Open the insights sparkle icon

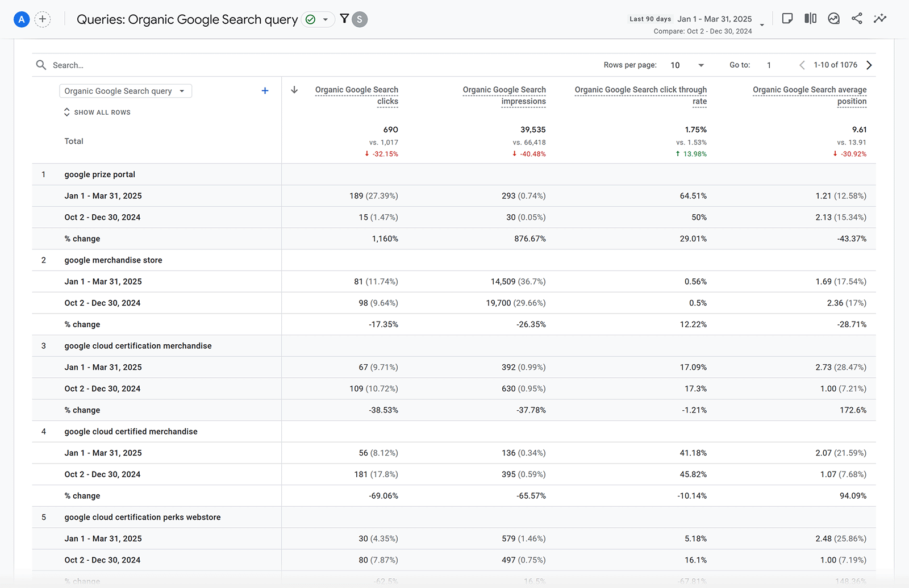[x=880, y=19]
